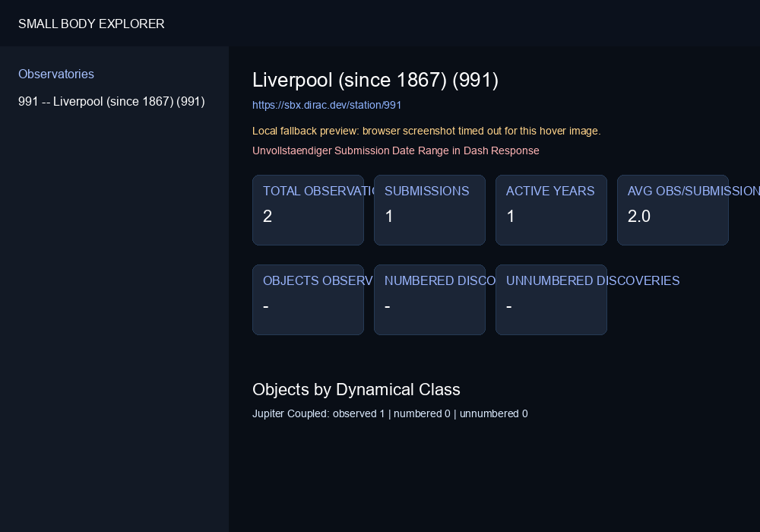
Task: Click the SMALL BODY EXPLORER header title
Action: click(x=91, y=24)
